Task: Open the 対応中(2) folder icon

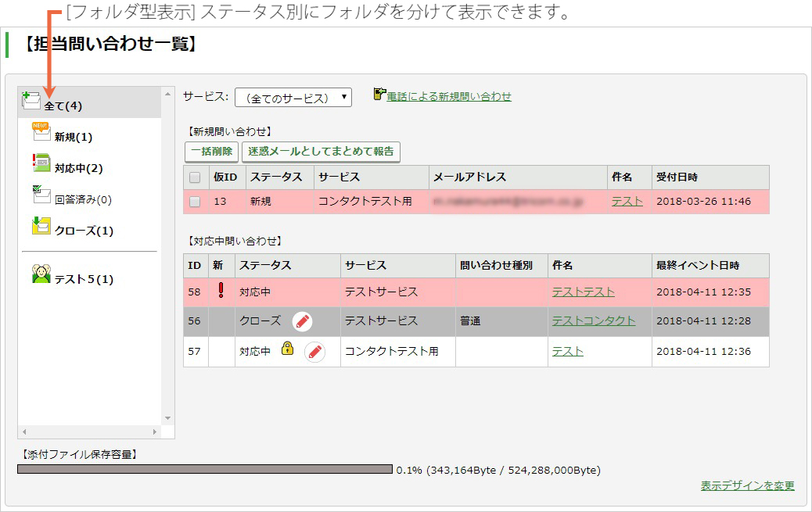Action: click(41, 163)
